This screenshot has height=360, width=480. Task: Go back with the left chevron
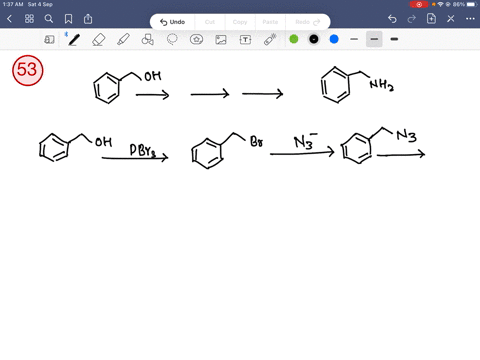(9, 19)
